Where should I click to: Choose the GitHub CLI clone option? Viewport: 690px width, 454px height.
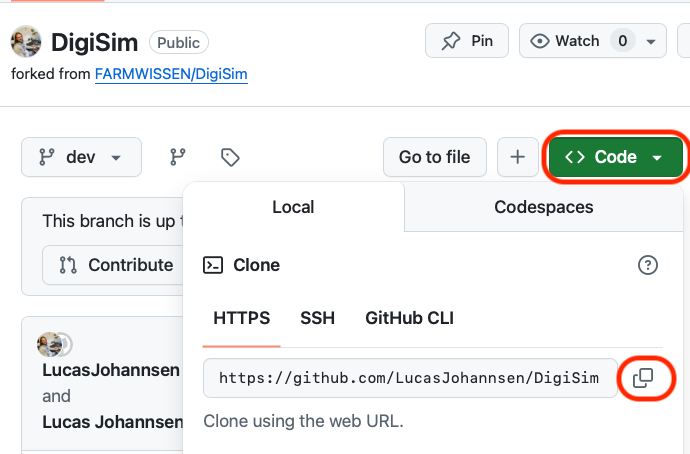(409, 319)
